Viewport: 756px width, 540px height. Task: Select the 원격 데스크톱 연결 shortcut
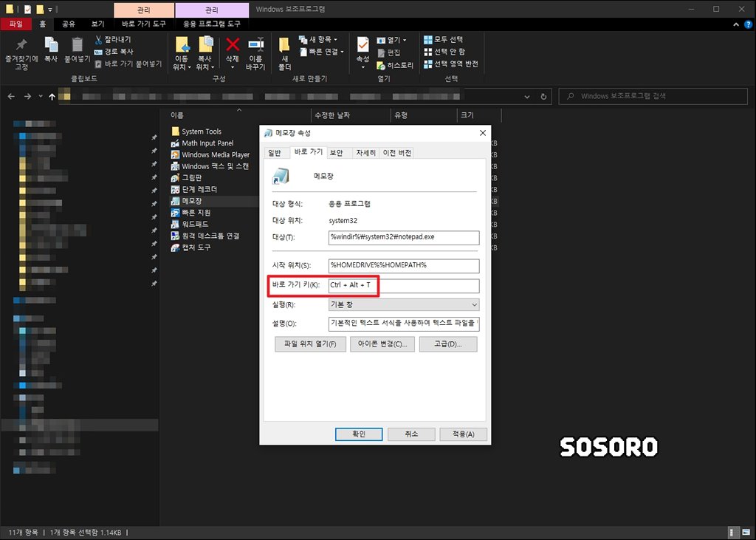point(205,236)
